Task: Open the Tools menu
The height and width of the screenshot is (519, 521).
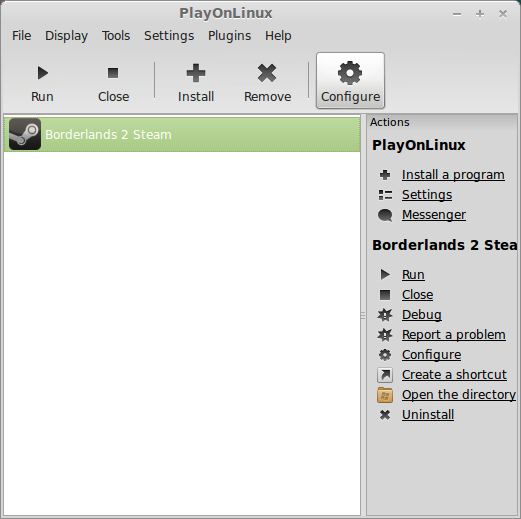Action: 116,36
